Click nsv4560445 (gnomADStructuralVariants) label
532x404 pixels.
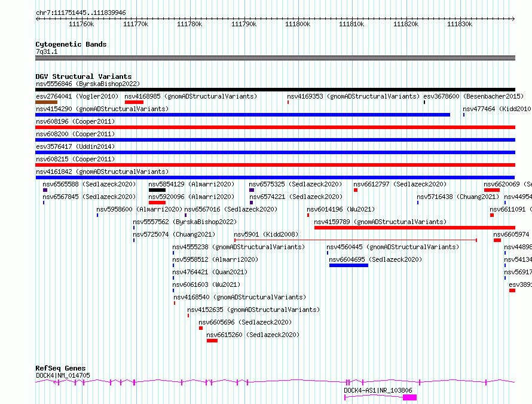pos(393,247)
